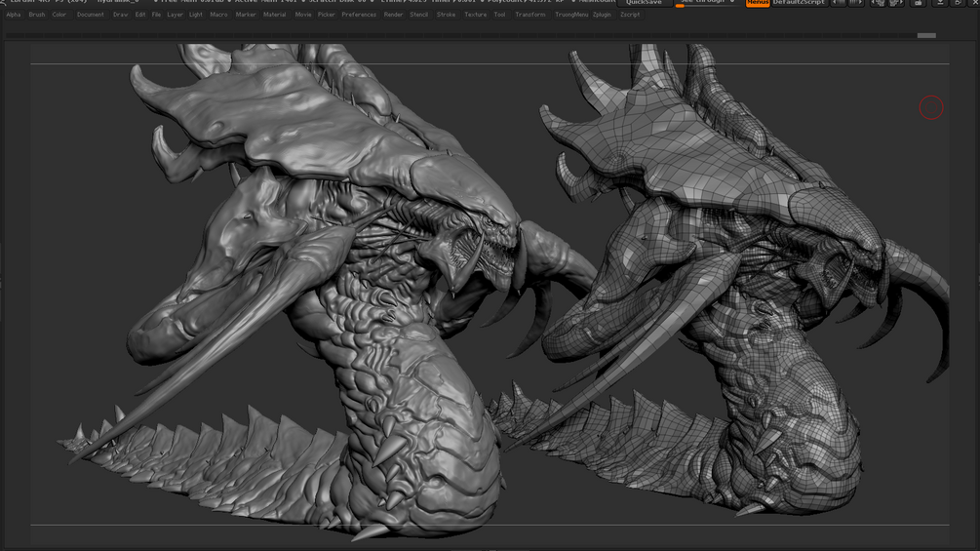Image resolution: width=980 pixels, height=551 pixels.
Task: Load next UI color scheme
Action: click(896, 3)
